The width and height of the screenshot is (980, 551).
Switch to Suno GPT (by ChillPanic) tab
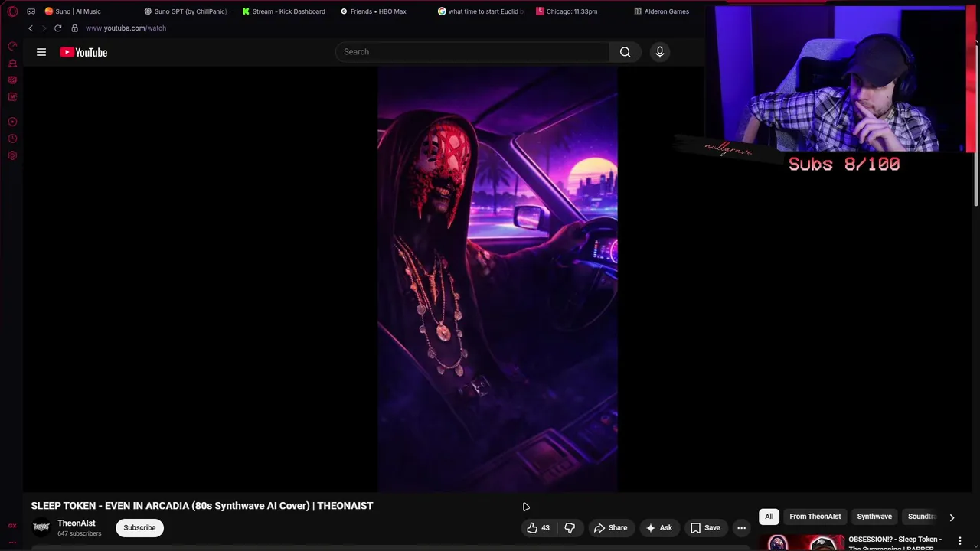pos(186,11)
